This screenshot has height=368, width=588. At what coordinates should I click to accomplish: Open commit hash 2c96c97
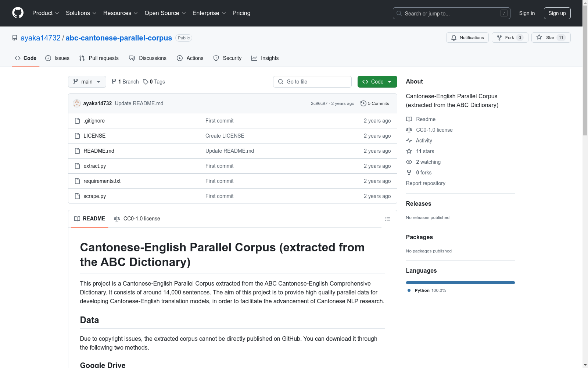319,103
